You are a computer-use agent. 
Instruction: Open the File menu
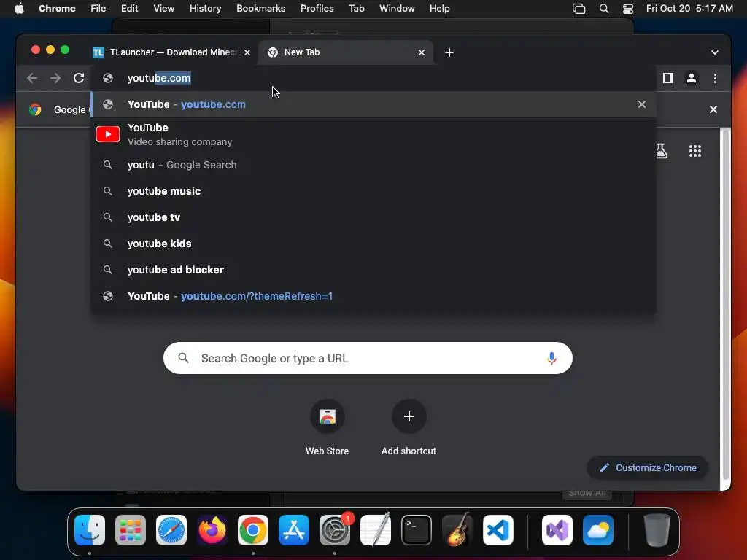[x=98, y=9]
